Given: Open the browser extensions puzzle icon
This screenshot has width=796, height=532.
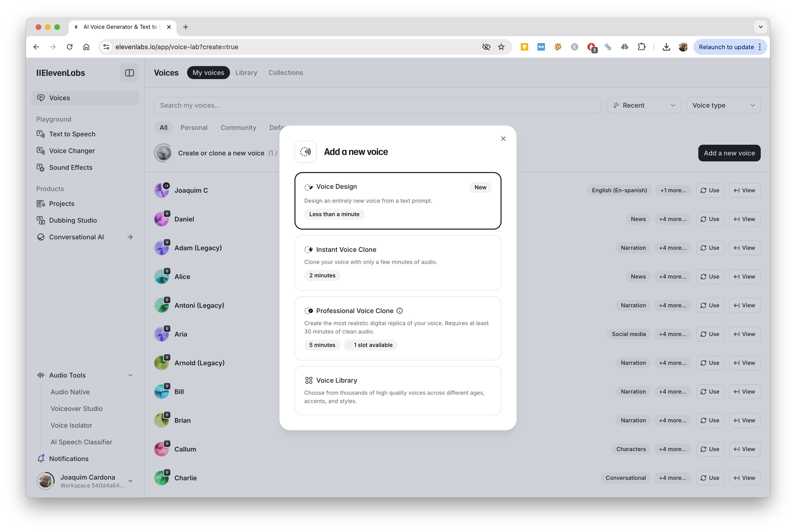Looking at the screenshot, I should (x=641, y=47).
